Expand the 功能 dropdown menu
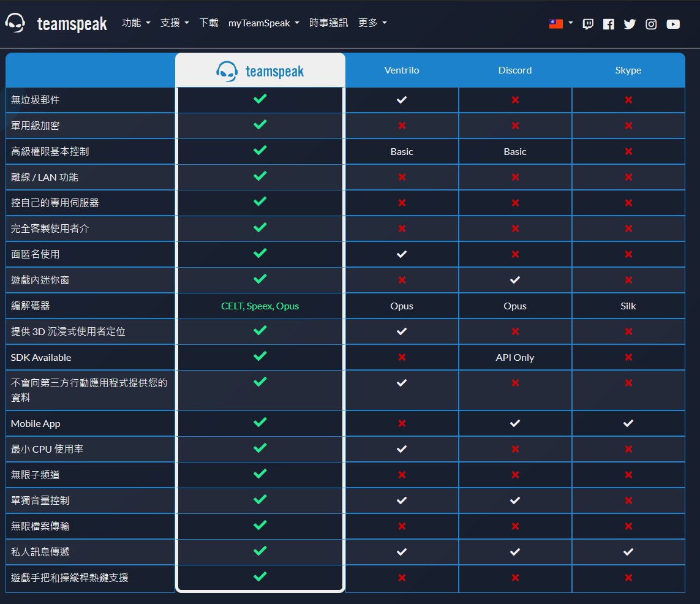700x604 pixels. click(x=136, y=23)
